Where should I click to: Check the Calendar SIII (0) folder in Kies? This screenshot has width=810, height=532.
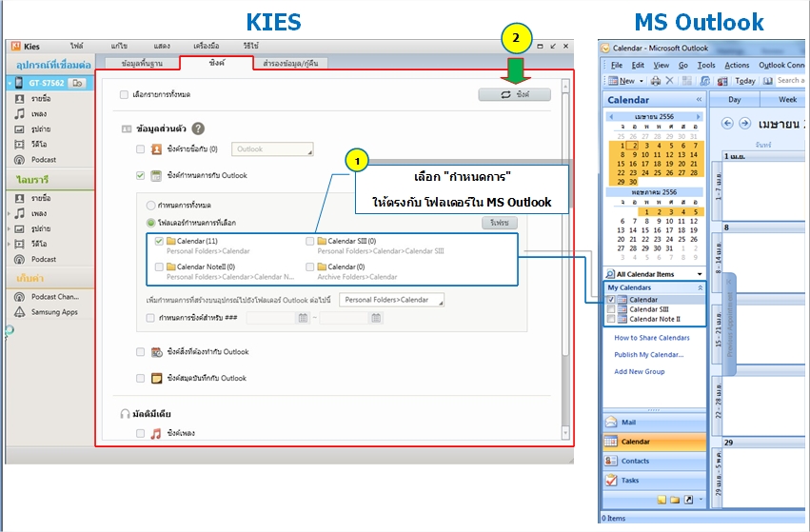(310, 241)
